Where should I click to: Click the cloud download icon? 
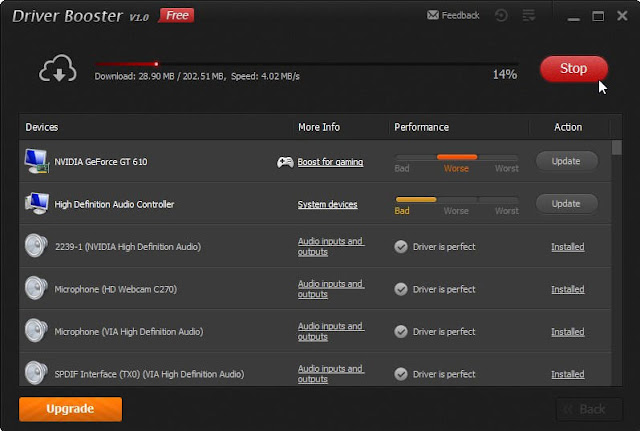click(x=58, y=68)
